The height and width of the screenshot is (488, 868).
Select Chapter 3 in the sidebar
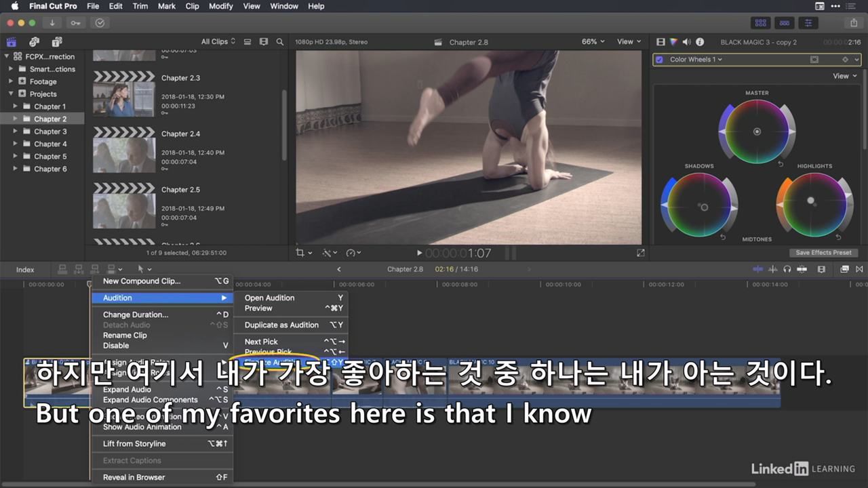(50, 131)
